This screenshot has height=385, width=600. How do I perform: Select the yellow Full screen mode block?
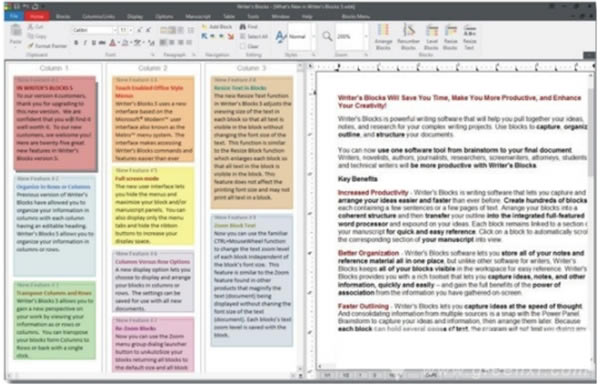pyautogui.click(x=153, y=206)
